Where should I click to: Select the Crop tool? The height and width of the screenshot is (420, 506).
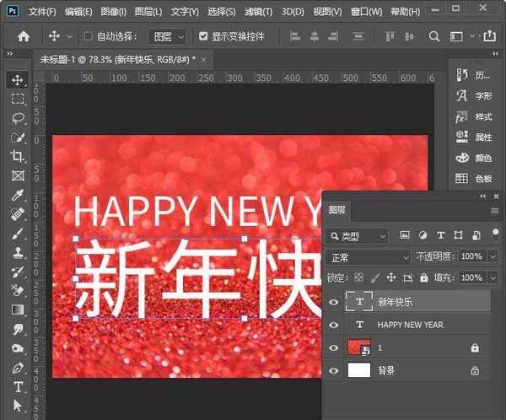click(x=18, y=157)
